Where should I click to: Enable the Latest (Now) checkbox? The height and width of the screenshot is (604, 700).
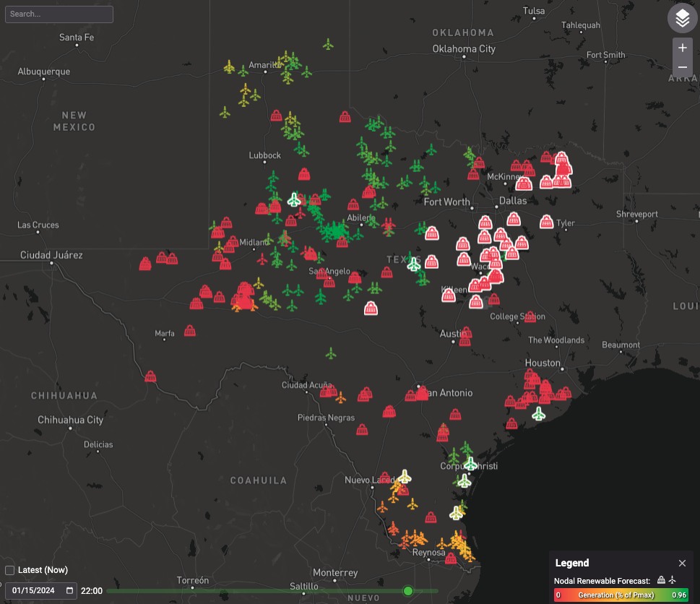pyautogui.click(x=10, y=570)
